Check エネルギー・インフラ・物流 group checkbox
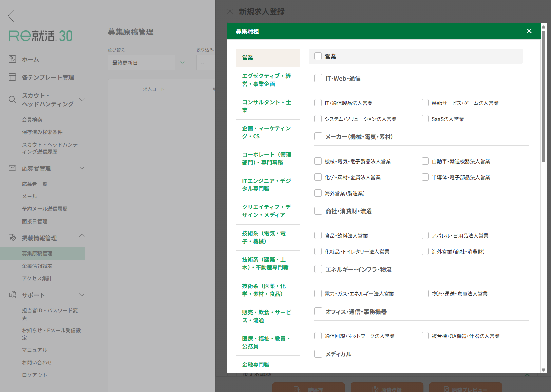This screenshot has width=551, height=392. (x=318, y=269)
